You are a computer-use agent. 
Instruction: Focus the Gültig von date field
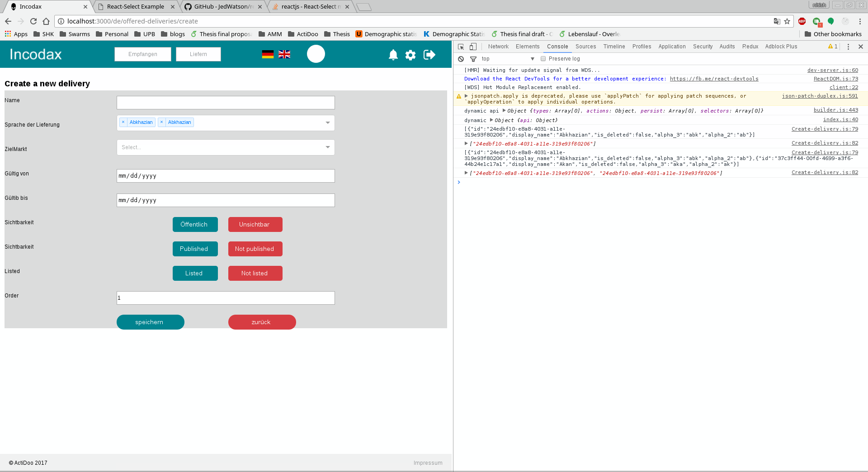[226, 176]
